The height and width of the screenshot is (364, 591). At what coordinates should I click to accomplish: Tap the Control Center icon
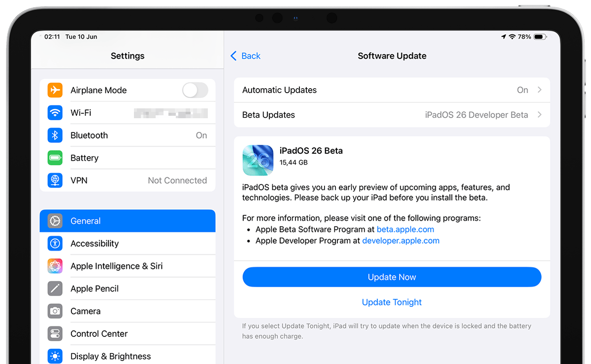(x=55, y=333)
